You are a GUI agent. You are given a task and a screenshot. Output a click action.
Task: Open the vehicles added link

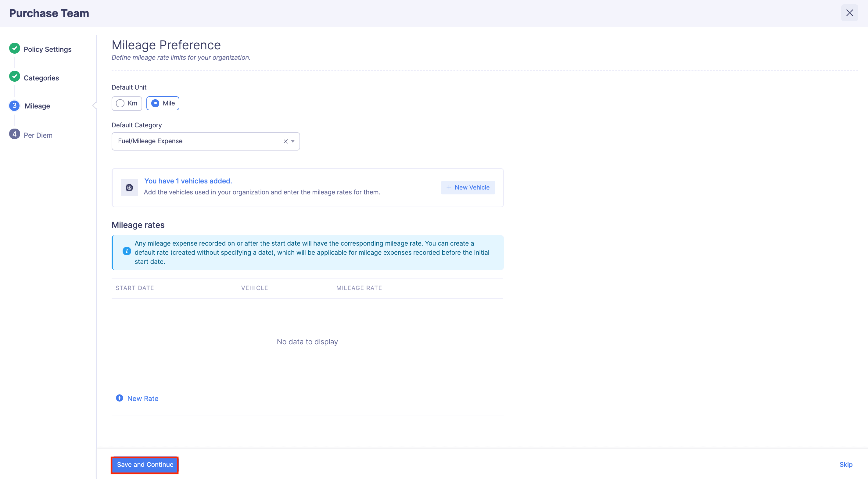click(188, 181)
